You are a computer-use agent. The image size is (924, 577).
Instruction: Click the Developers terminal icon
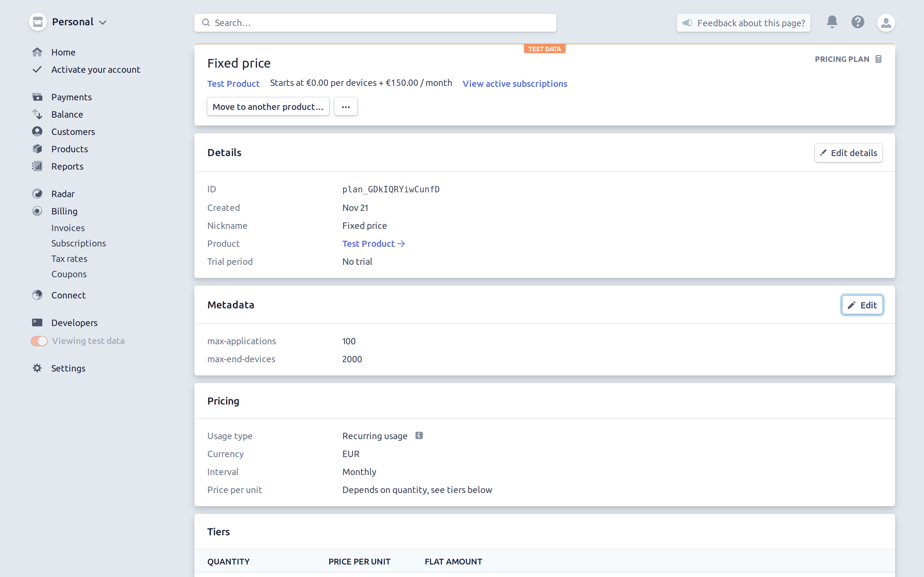coord(37,323)
